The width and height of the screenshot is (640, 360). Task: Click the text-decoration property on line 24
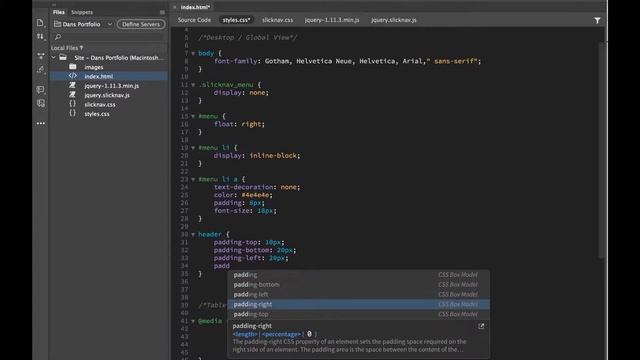244,187
